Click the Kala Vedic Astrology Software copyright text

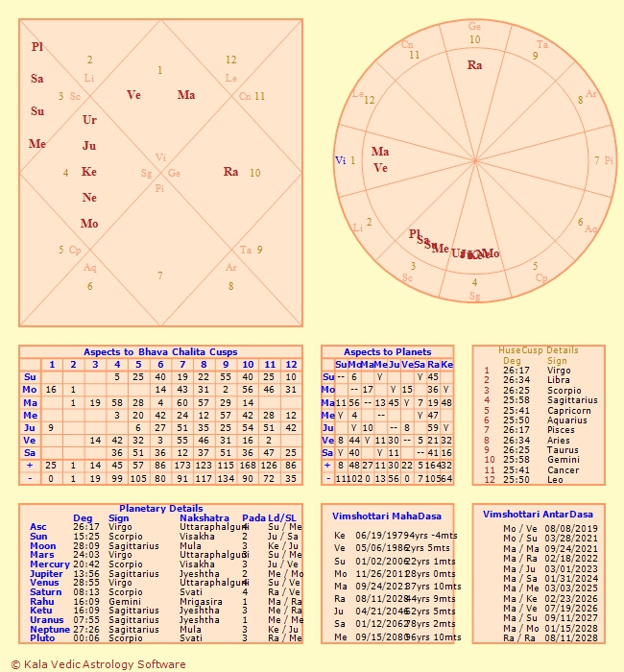[98, 664]
